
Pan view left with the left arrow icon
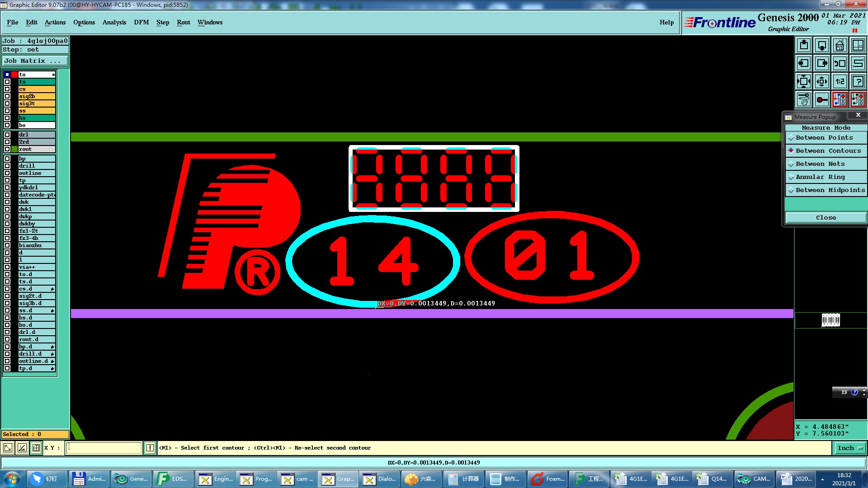point(804,63)
